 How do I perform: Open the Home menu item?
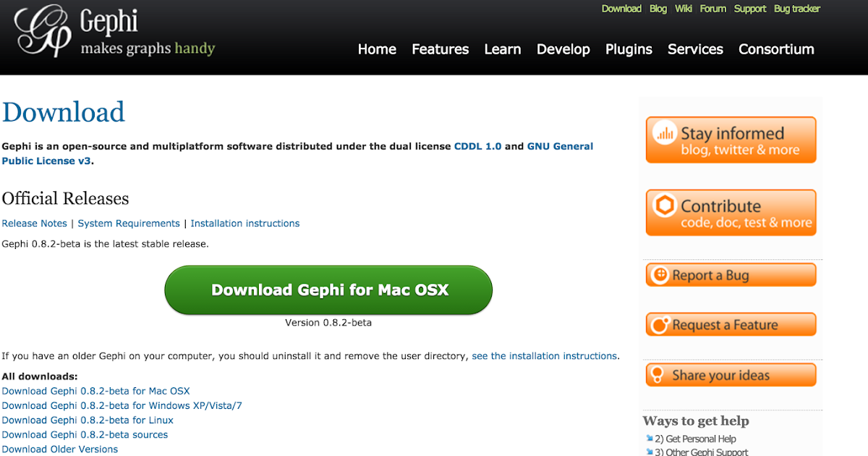377,49
